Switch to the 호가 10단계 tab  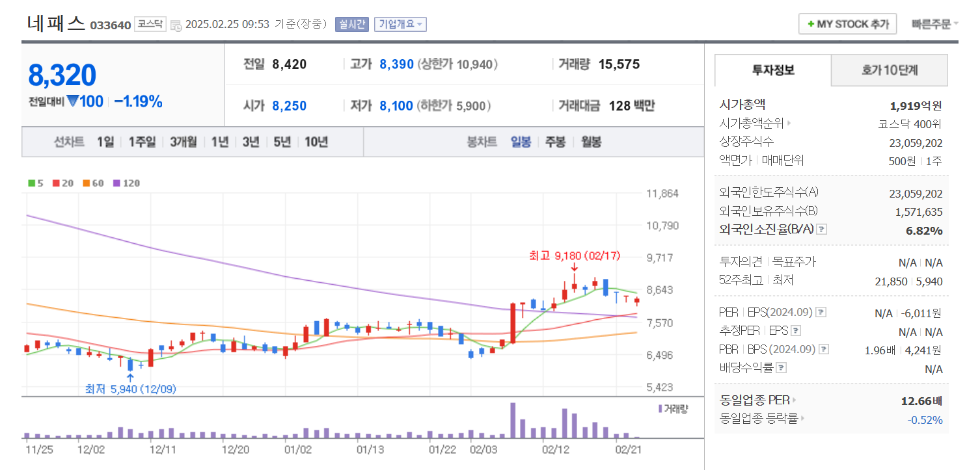(x=889, y=70)
